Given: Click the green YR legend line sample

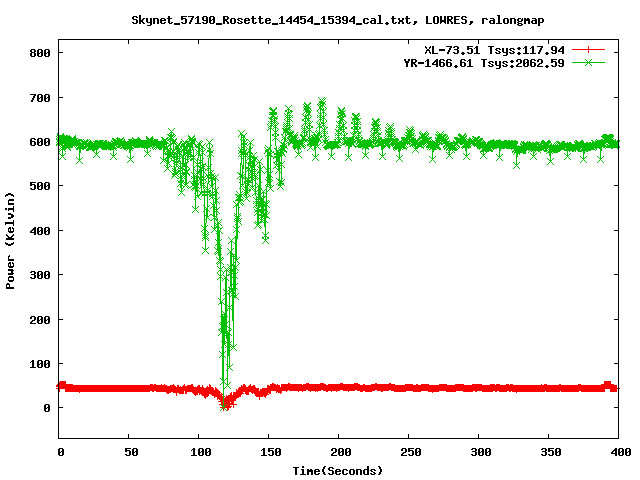Looking at the screenshot, I should 588,62.
